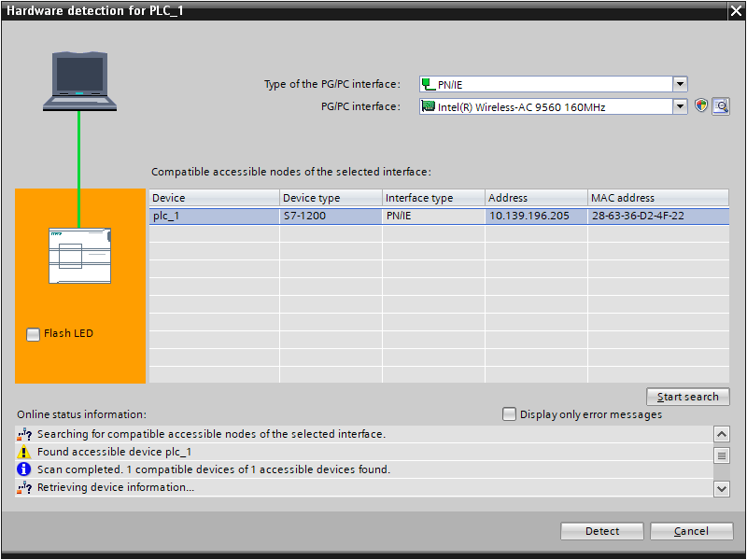
Task: Open 'Type of the PG/PC interface' dropdown
Action: pyautogui.click(x=681, y=84)
